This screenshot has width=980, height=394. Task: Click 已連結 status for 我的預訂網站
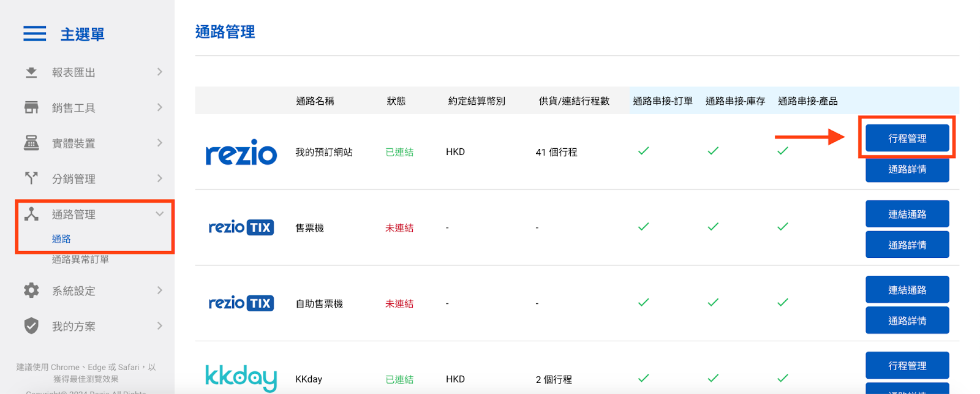[x=399, y=152]
